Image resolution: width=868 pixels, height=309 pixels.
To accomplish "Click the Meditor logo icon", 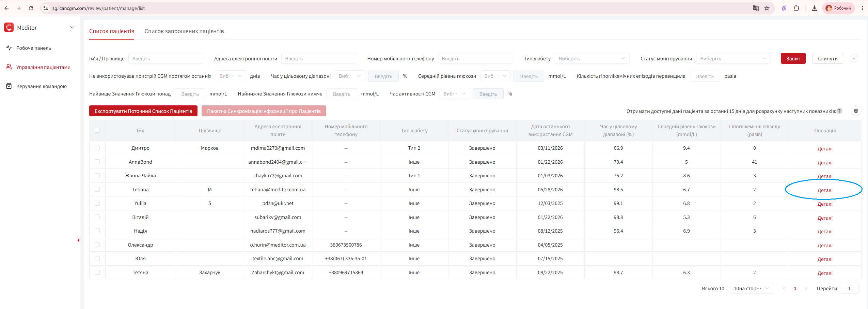I will (9, 28).
